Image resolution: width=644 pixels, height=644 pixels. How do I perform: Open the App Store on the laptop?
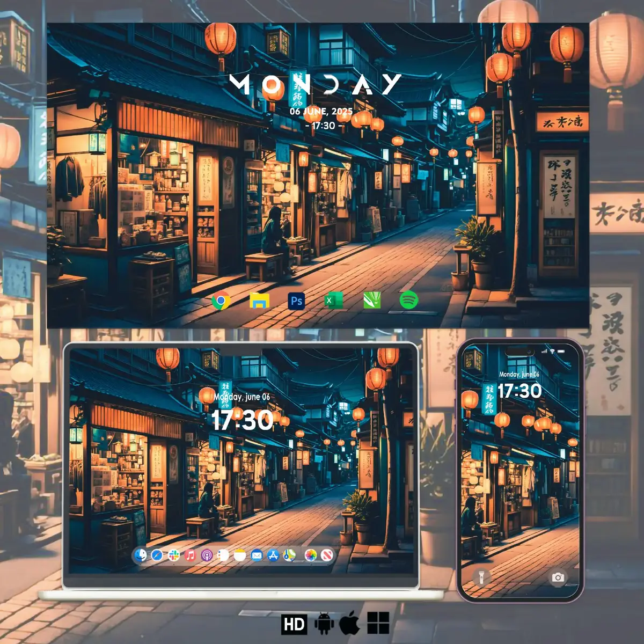pyautogui.click(x=273, y=556)
